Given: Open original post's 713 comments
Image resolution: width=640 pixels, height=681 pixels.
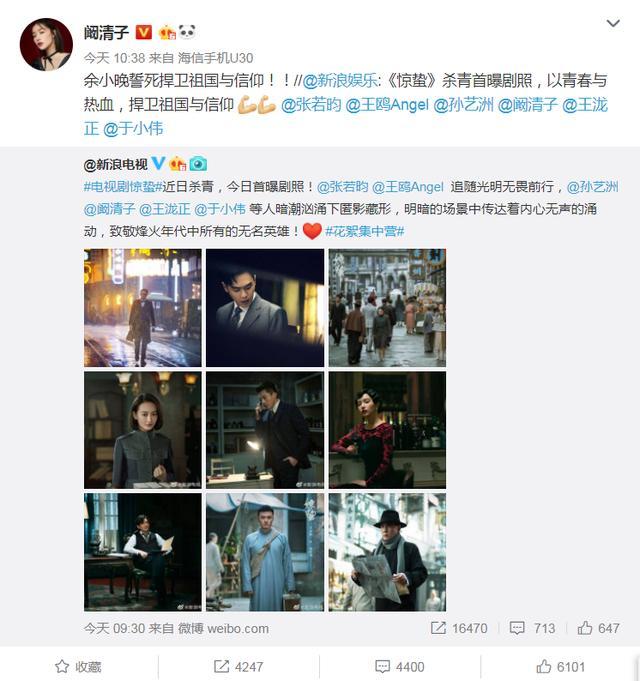Looking at the screenshot, I should click(x=532, y=628).
